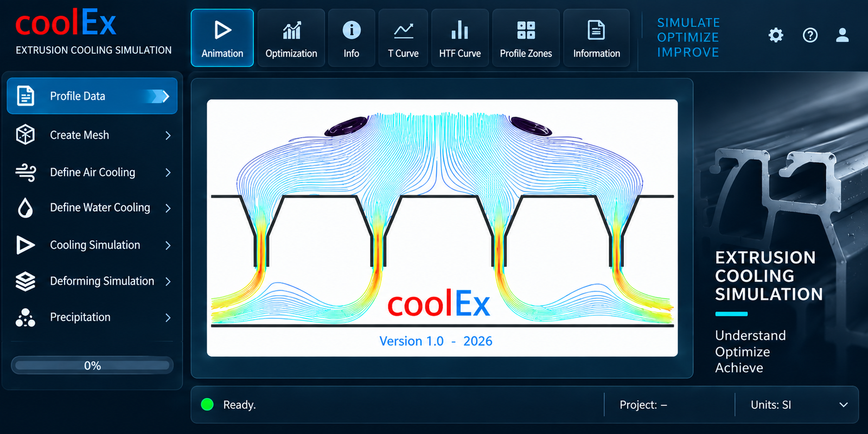Click the 0% progress bar
This screenshot has height=434, width=868.
click(92, 366)
